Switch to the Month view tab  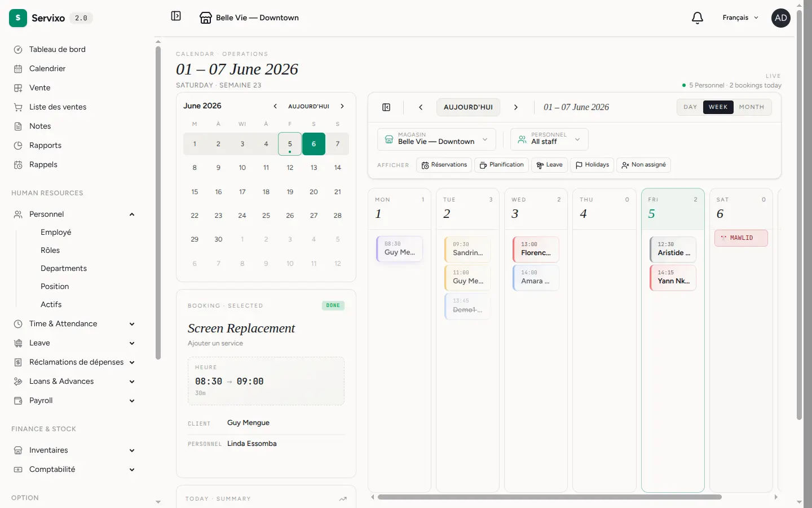pos(752,107)
